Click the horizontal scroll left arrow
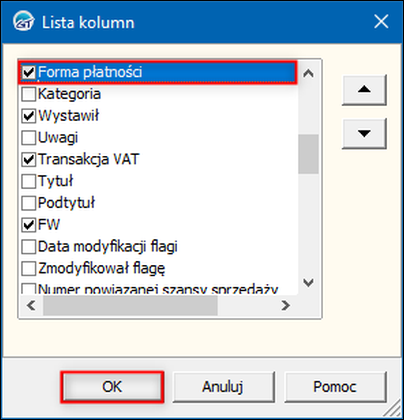This screenshot has width=404, height=420. tap(31, 305)
